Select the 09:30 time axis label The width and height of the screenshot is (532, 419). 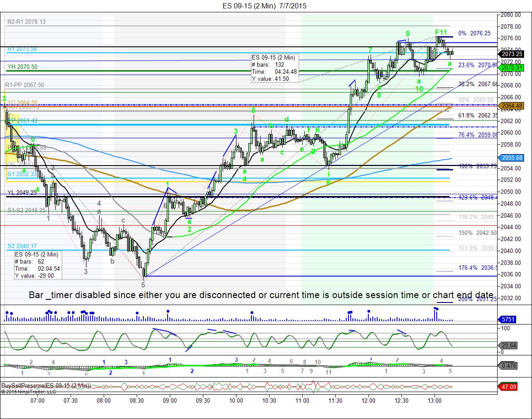203,401
